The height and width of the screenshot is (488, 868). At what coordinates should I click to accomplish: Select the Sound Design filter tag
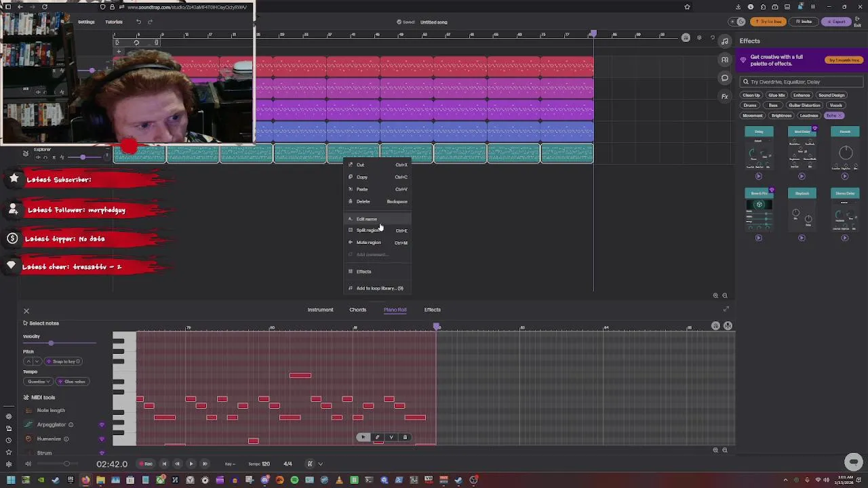[831, 96]
